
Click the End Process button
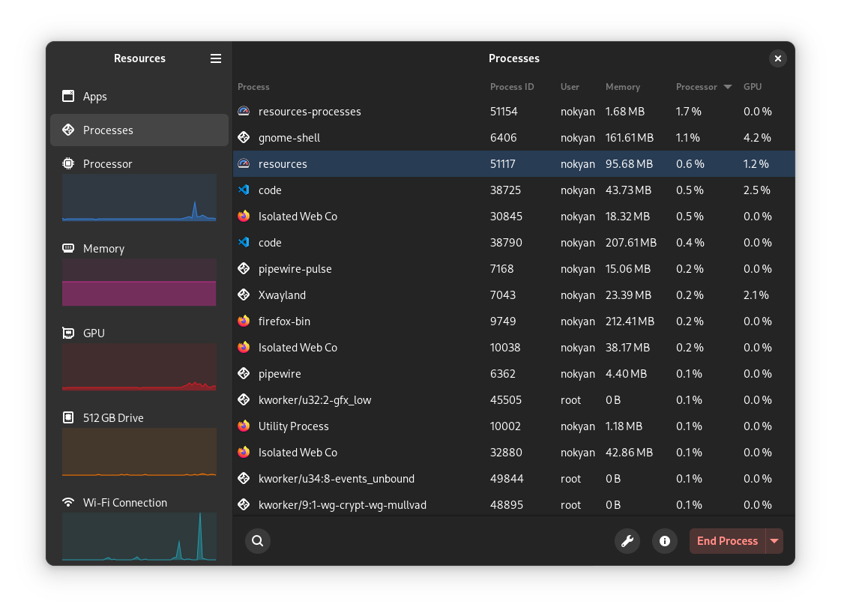pyautogui.click(x=727, y=540)
